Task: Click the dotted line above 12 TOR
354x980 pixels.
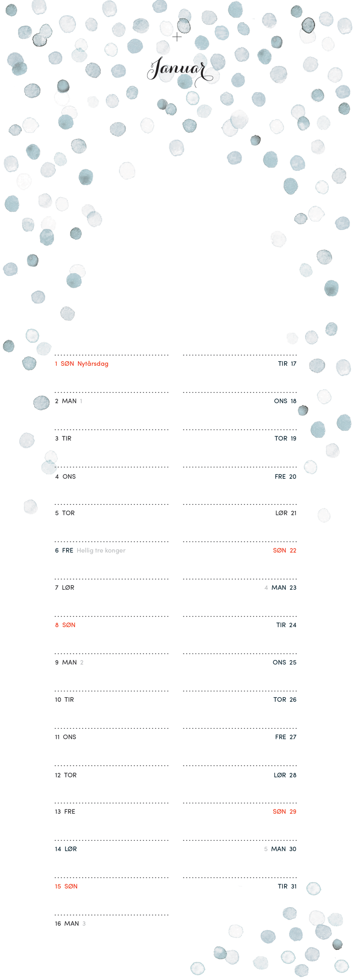Action: pos(112,766)
